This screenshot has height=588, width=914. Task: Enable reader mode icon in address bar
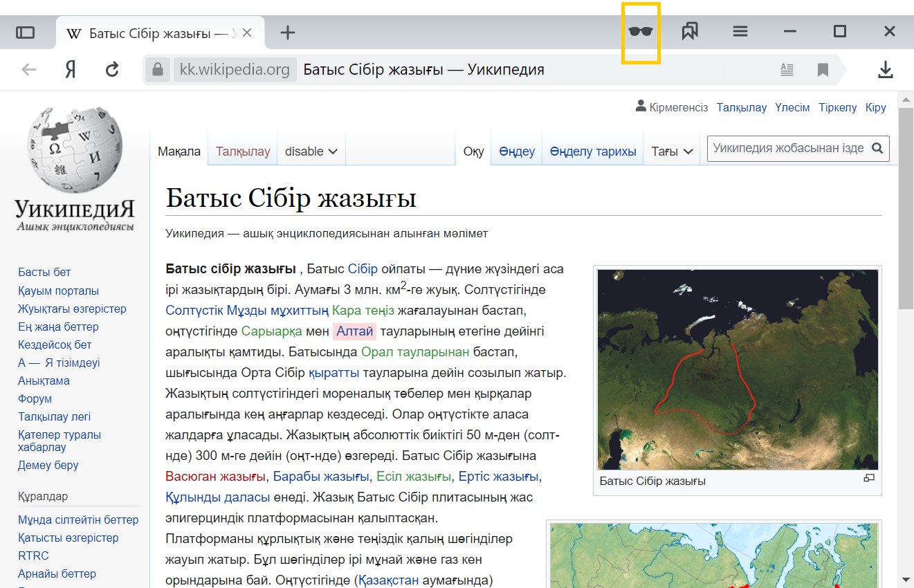pos(787,69)
